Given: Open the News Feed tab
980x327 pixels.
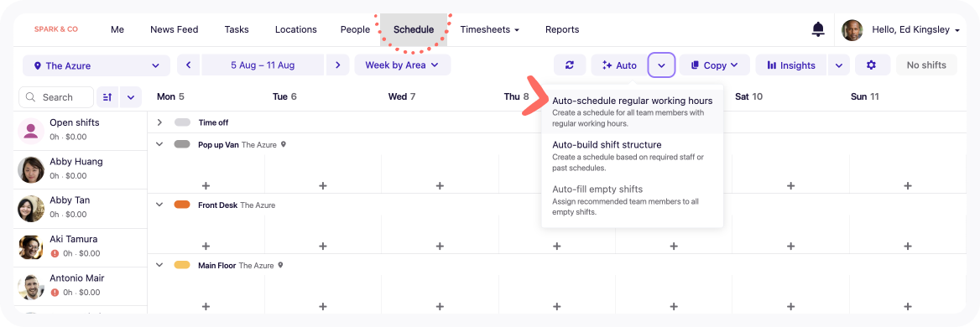Looking at the screenshot, I should click(175, 29).
